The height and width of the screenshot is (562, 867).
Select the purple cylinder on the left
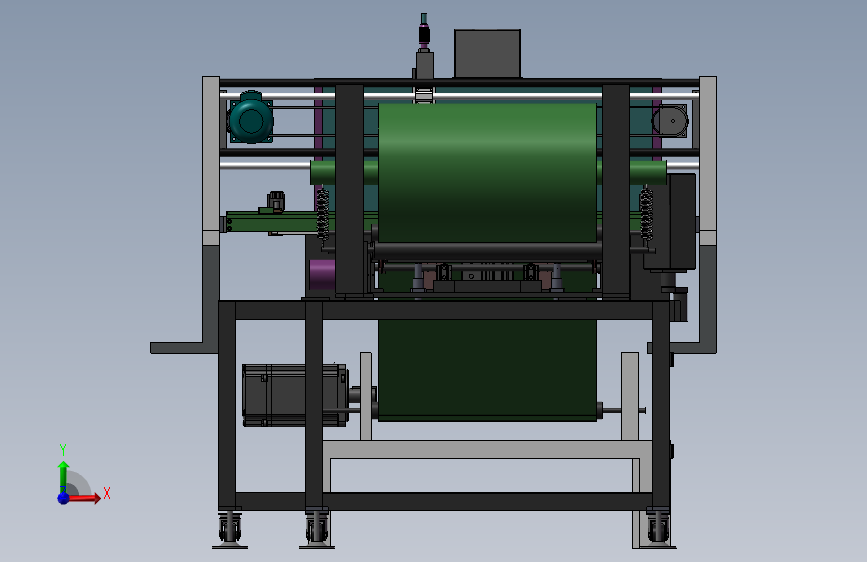[x=322, y=274]
